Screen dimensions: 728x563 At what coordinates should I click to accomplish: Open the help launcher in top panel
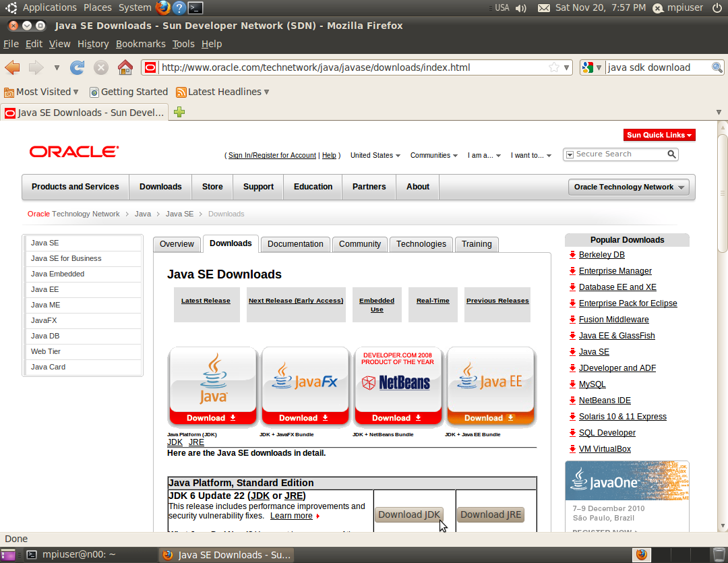[179, 7]
